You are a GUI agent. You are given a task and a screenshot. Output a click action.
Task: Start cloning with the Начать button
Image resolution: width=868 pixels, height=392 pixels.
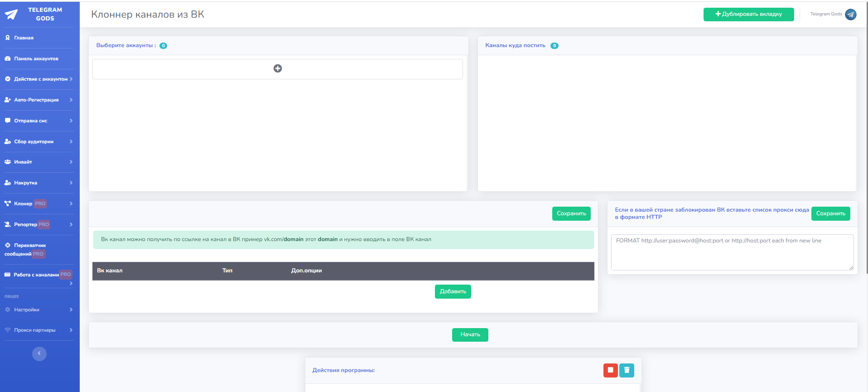pos(470,334)
